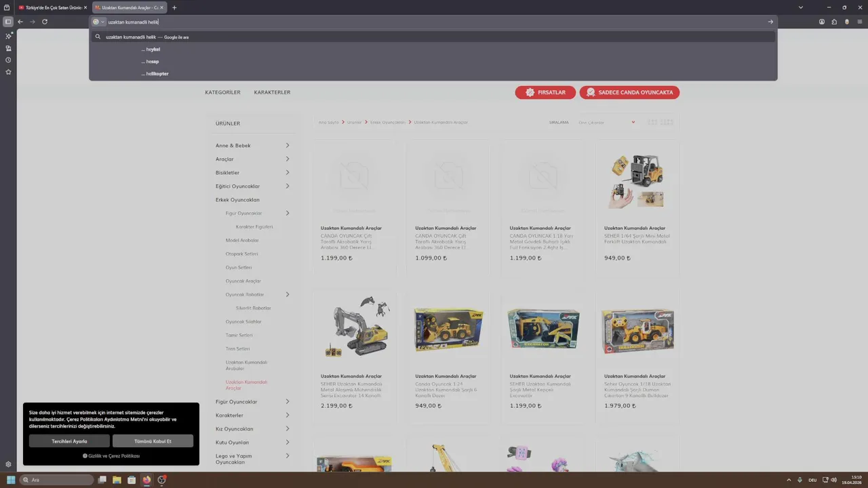The width and height of the screenshot is (868, 488).
Task: Expand the Eğitici Oyuncaklar category chevron
Action: [288, 186]
